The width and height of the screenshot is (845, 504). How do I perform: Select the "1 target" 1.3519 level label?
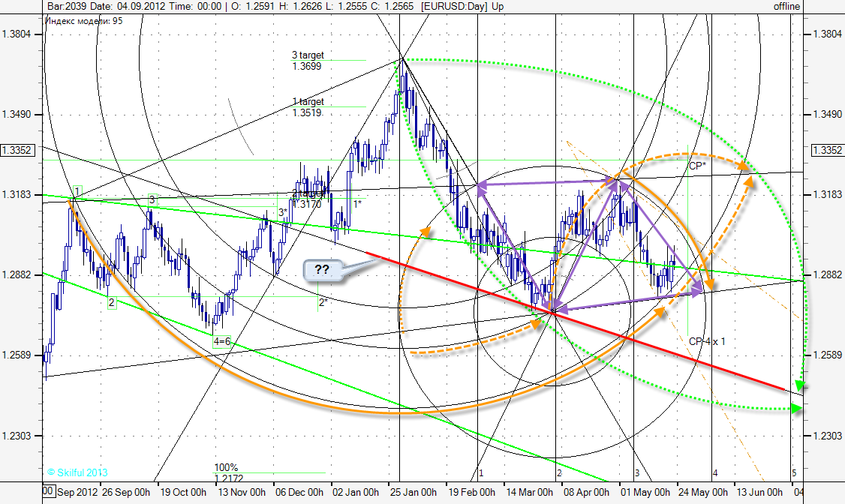308,107
